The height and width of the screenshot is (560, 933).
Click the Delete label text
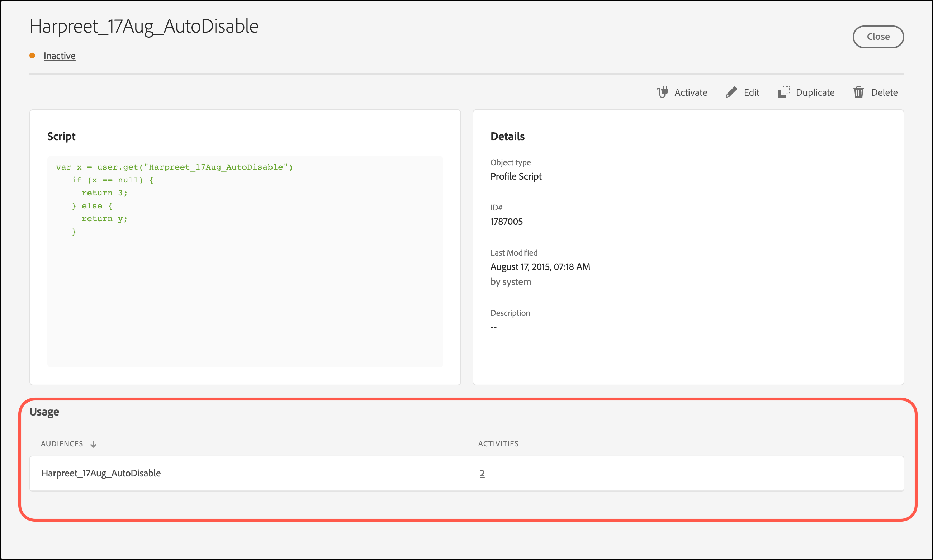[884, 92]
